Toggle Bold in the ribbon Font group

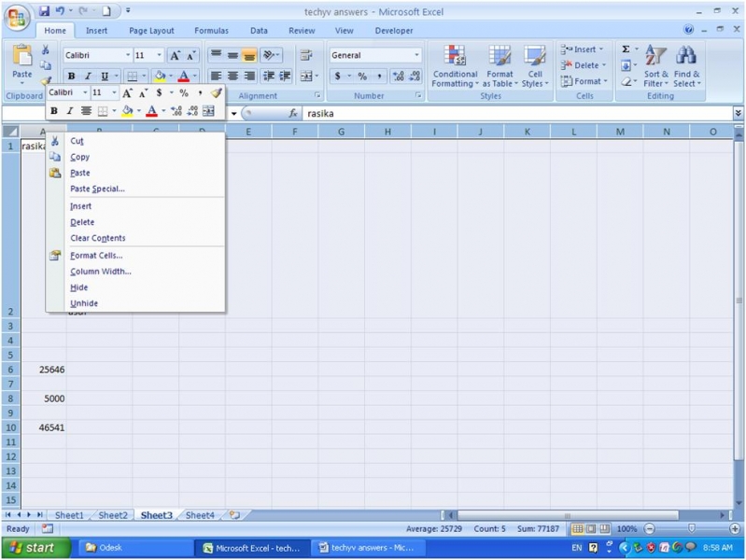(x=71, y=77)
